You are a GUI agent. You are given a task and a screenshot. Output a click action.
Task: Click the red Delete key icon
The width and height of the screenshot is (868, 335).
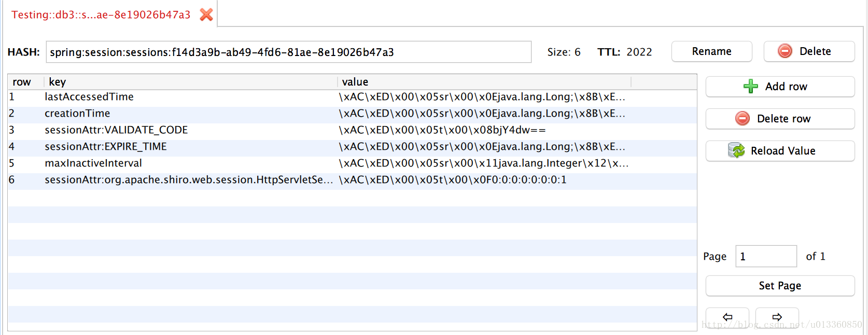[785, 51]
